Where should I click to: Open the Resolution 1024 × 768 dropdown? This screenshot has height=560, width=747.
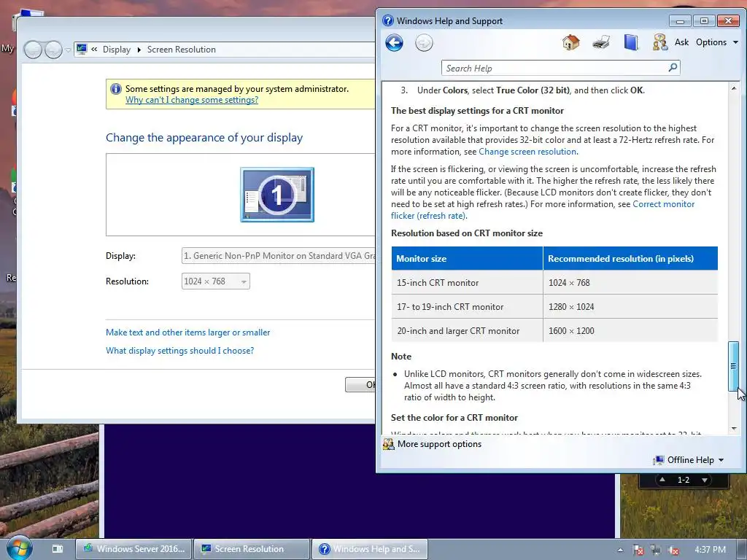pos(215,281)
